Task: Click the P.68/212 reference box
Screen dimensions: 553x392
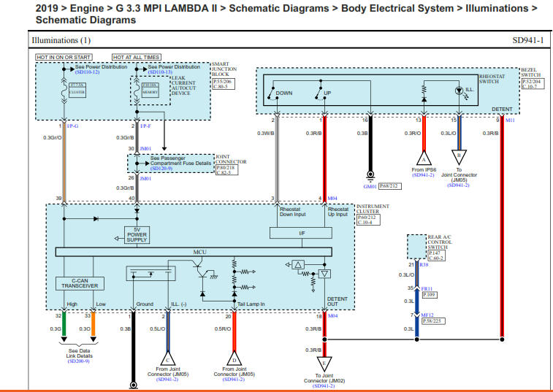Action: click(389, 185)
